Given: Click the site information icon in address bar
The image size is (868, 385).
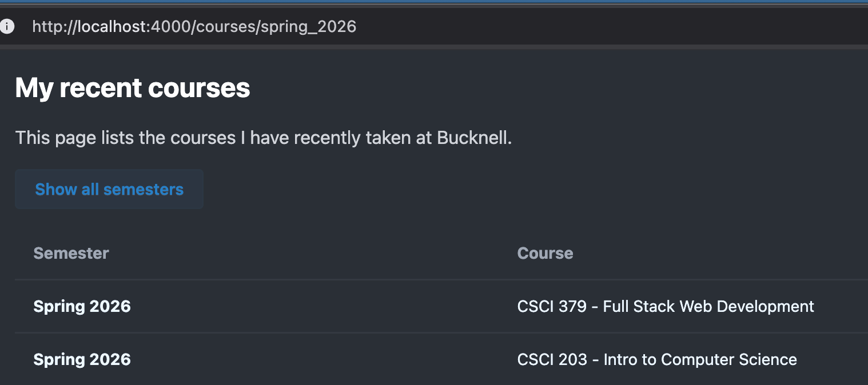Looking at the screenshot, I should pos(7,26).
